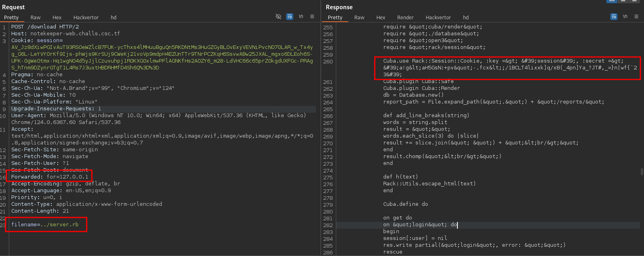Open the Response panel hamburger options menu
644x256 pixels.
click(x=636, y=16)
